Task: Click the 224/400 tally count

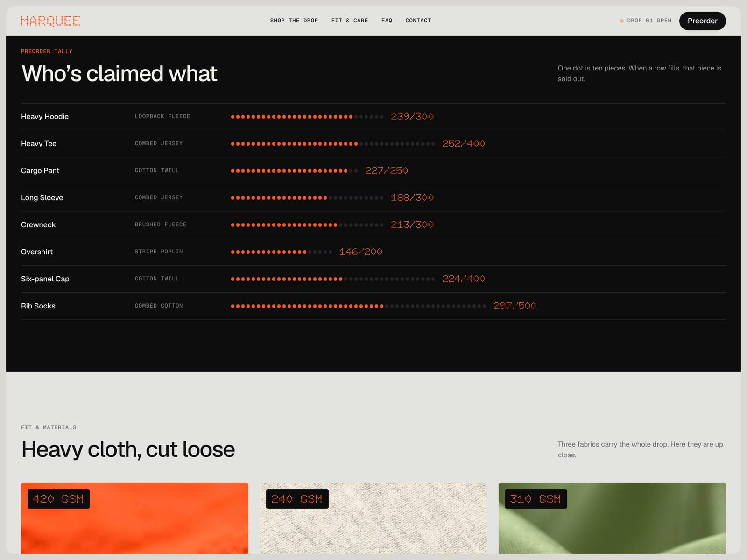Action: pyautogui.click(x=464, y=279)
